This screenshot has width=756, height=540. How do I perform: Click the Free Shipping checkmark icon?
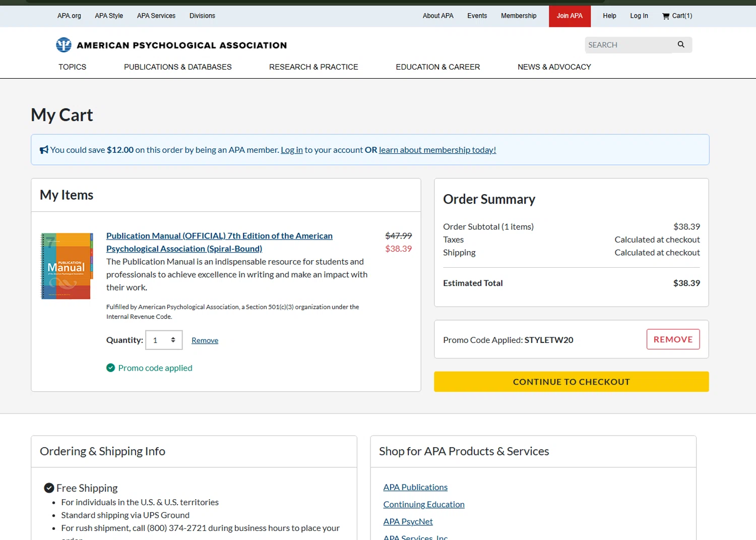pos(49,488)
